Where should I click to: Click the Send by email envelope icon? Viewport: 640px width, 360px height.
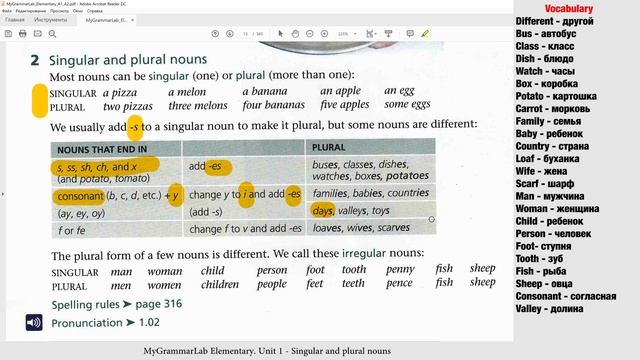coord(38,34)
